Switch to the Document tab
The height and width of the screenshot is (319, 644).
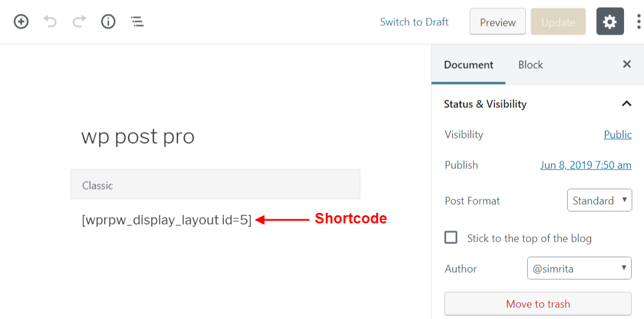click(x=468, y=65)
